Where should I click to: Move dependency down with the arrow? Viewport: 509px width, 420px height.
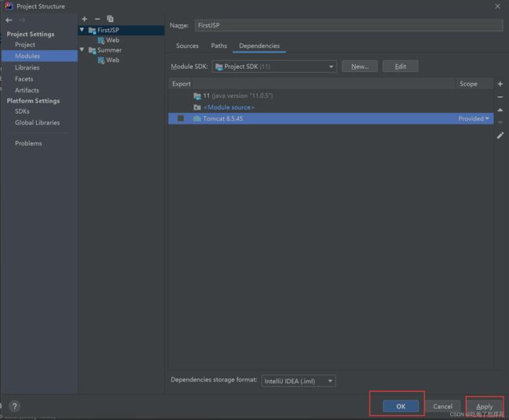click(x=500, y=122)
